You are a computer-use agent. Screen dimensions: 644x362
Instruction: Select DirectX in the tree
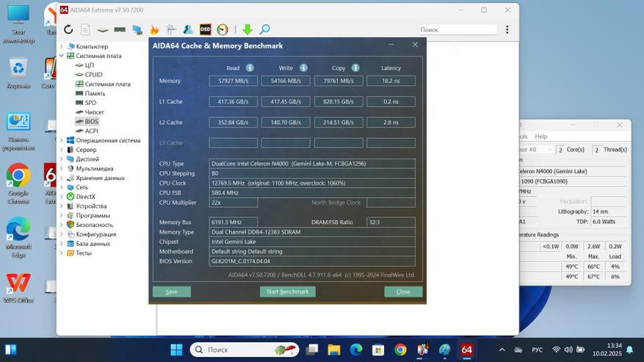[85, 197]
